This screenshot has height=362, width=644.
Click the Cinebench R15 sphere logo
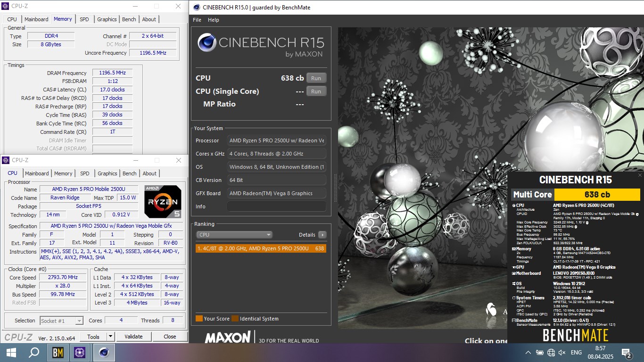pos(206,42)
